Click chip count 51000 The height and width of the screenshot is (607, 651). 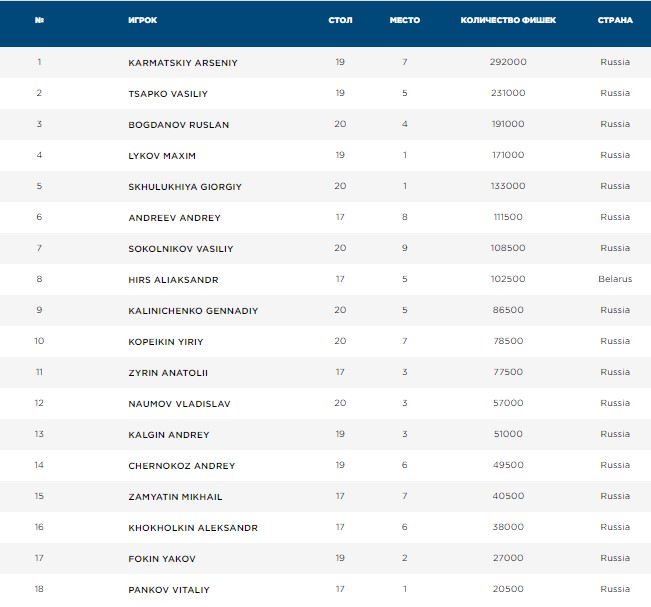(508, 434)
